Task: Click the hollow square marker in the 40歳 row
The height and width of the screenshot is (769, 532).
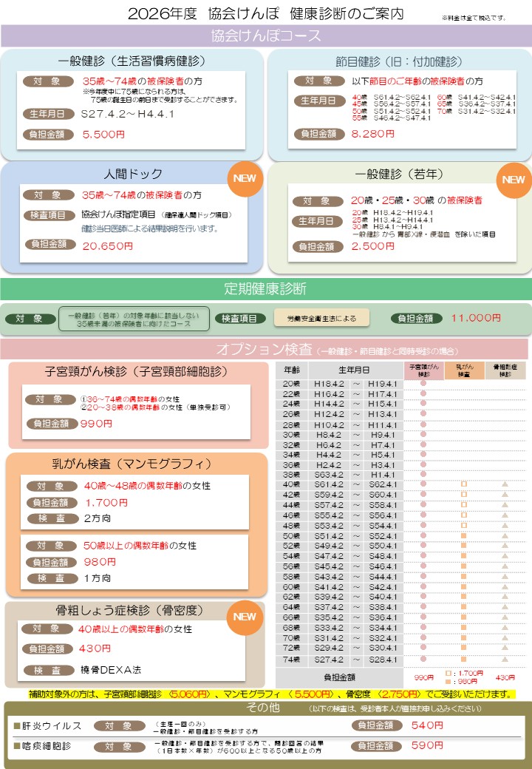Action: point(464,484)
